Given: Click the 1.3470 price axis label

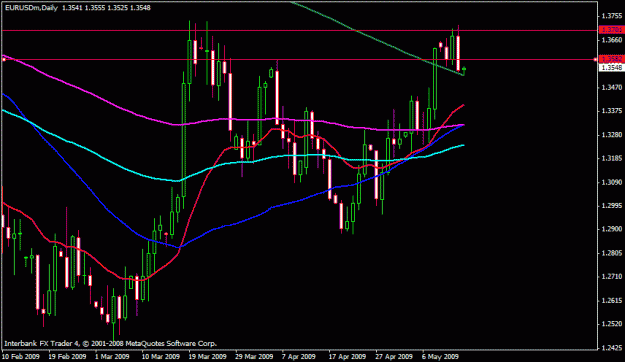Looking at the screenshot, I should click(x=611, y=87).
